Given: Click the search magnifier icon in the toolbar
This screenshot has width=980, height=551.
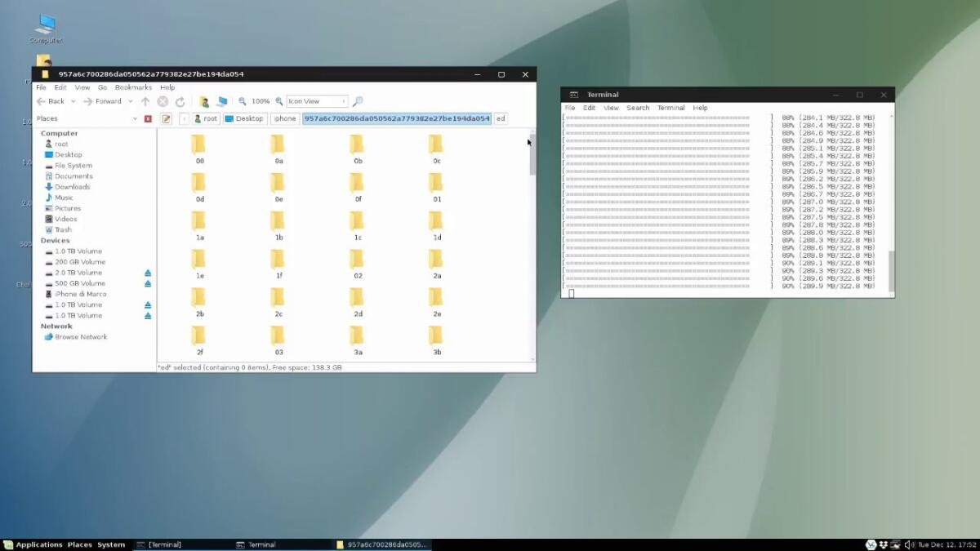Looking at the screenshot, I should 357,101.
